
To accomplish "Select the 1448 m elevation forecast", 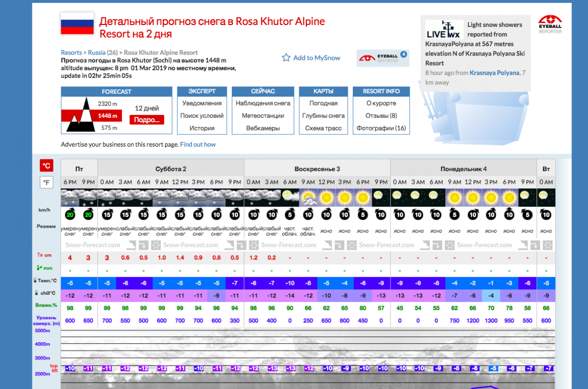I will pos(107,116).
